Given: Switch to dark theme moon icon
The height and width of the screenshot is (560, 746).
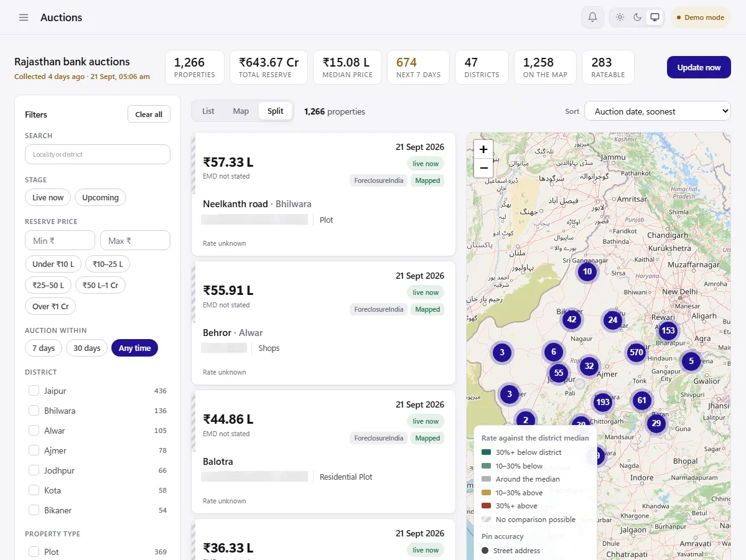Looking at the screenshot, I should pos(638,17).
